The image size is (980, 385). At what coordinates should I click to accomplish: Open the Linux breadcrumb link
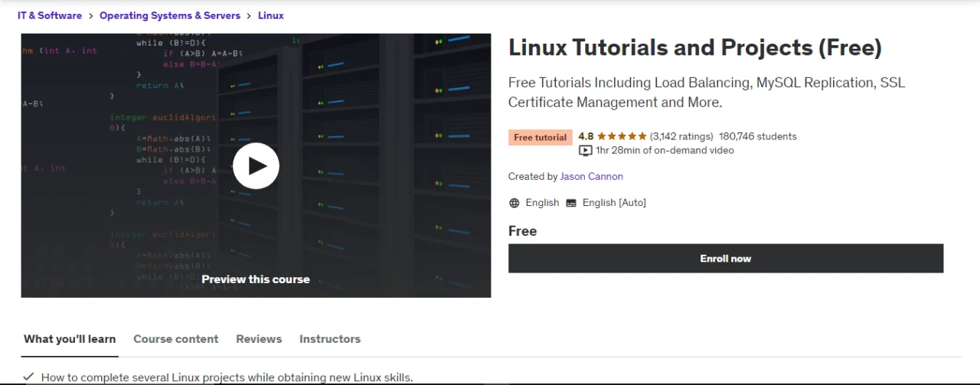coord(271,15)
